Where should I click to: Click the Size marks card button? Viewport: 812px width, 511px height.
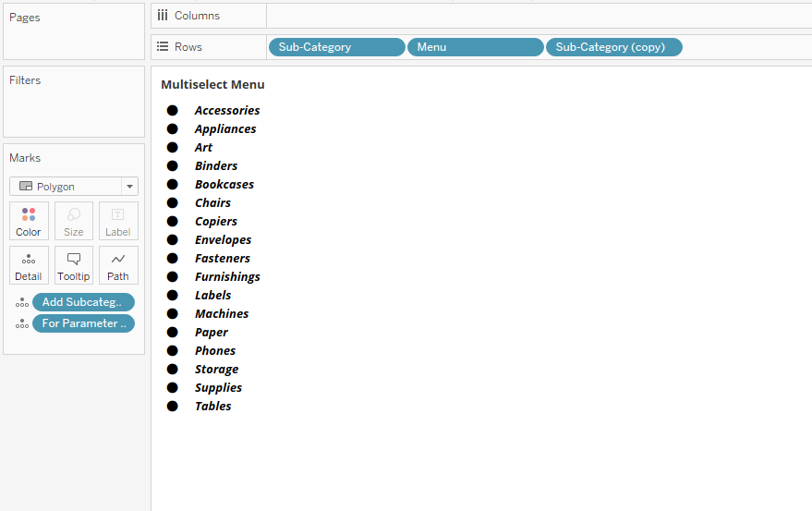tap(74, 221)
